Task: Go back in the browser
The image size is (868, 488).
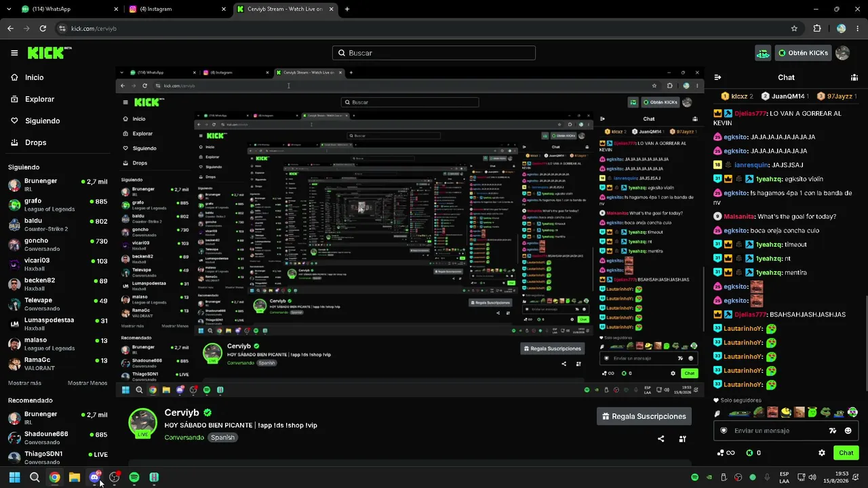Action: pyautogui.click(x=10, y=28)
